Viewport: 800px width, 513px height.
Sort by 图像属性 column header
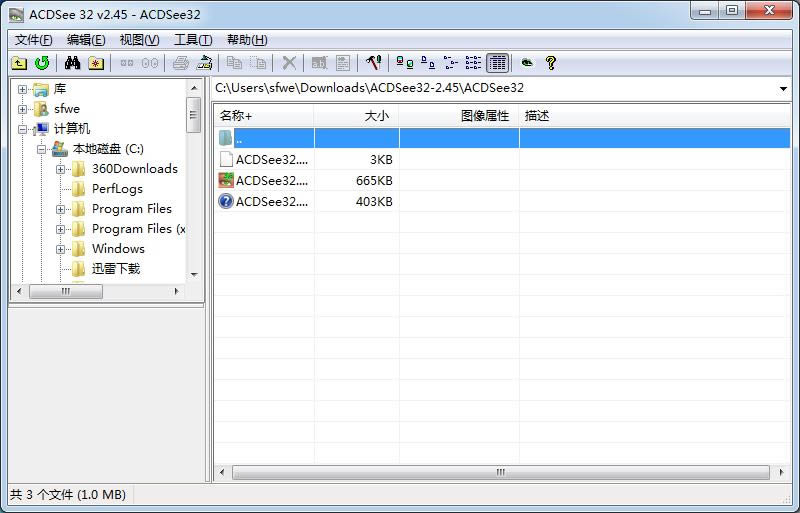[459, 116]
